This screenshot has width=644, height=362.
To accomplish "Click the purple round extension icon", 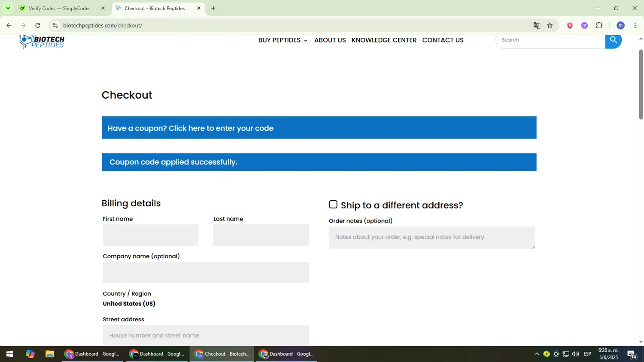I will coord(584,26).
